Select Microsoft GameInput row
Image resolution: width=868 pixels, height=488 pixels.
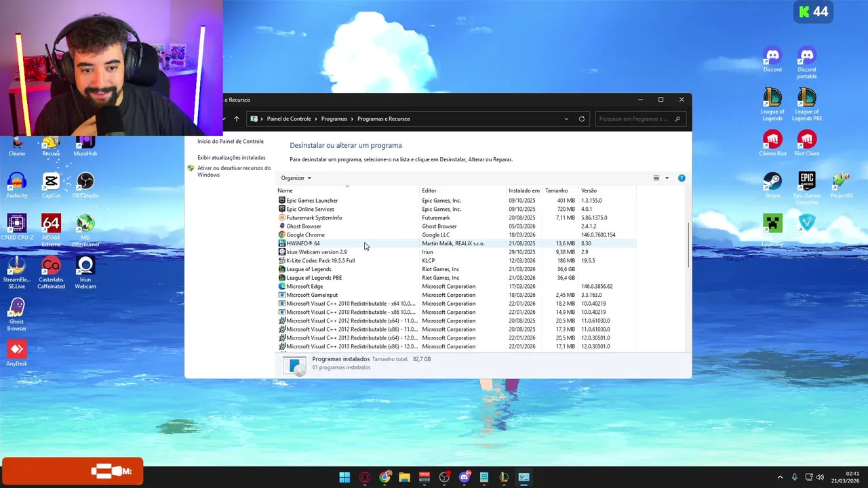coord(457,295)
